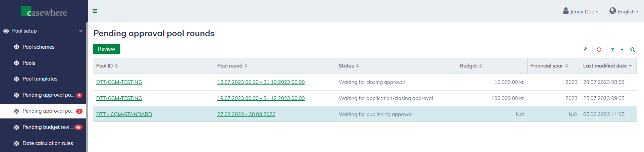This screenshot has height=152, width=644.
Task: Export table to Excel icon
Action: (585, 50)
